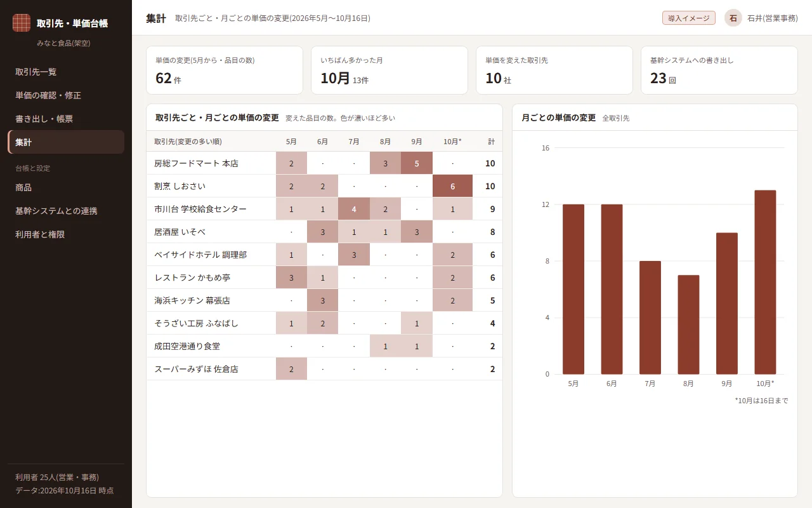This screenshot has height=508, width=812.
Task: Click スーパーみずほ May cell showing 2
Action: click(x=291, y=369)
